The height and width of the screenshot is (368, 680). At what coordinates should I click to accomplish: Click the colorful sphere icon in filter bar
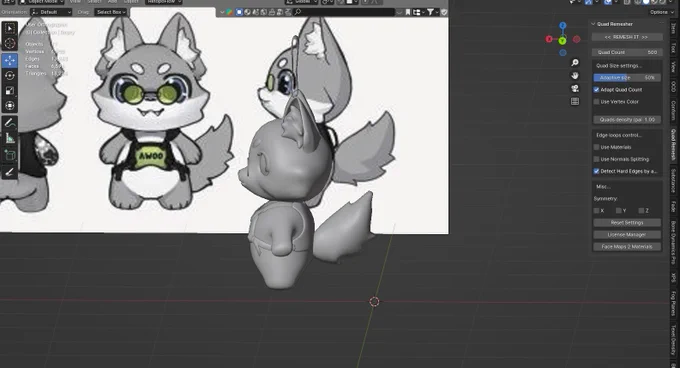(x=229, y=12)
